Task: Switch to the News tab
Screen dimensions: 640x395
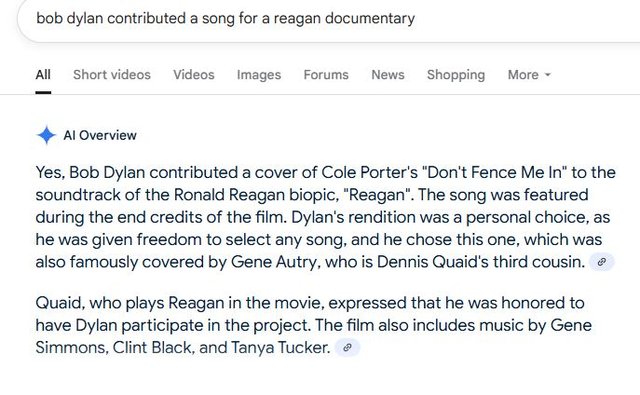Action: click(388, 75)
